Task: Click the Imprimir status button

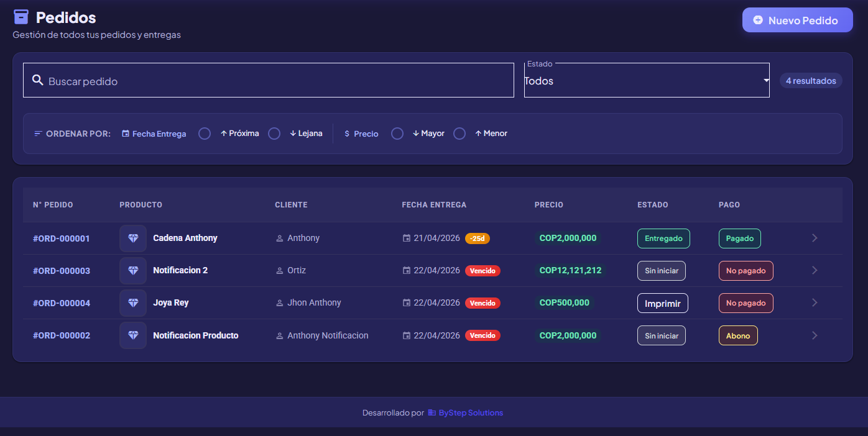Action: [x=662, y=303]
